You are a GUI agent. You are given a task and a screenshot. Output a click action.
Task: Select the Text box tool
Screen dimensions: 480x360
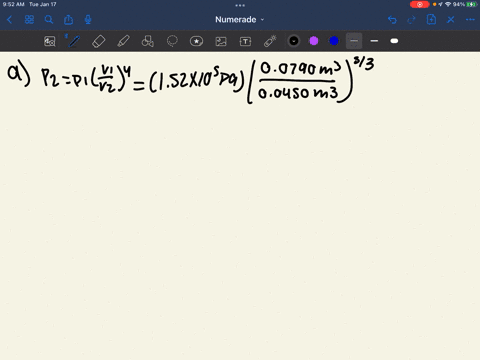tap(245, 41)
